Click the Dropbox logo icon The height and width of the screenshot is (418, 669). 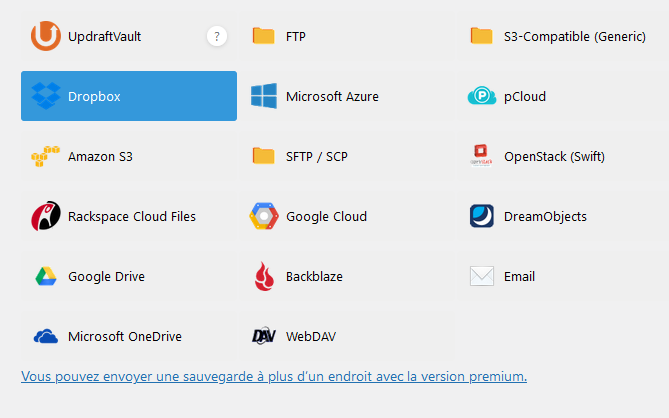click(46, 96)
